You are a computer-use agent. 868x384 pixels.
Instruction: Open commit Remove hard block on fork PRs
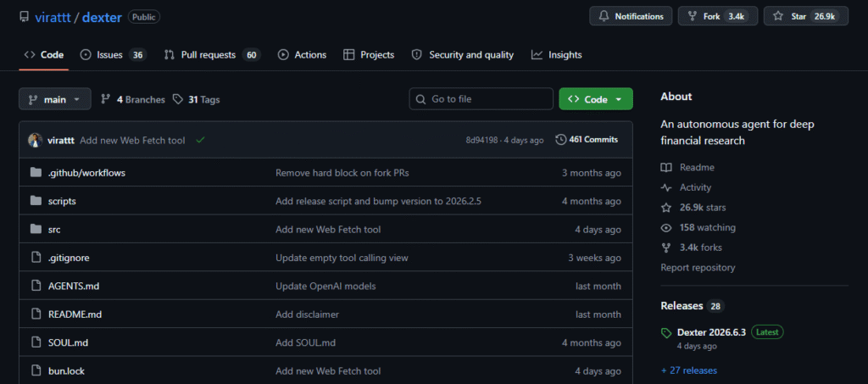pyautogui.click(x=342, y=173)
